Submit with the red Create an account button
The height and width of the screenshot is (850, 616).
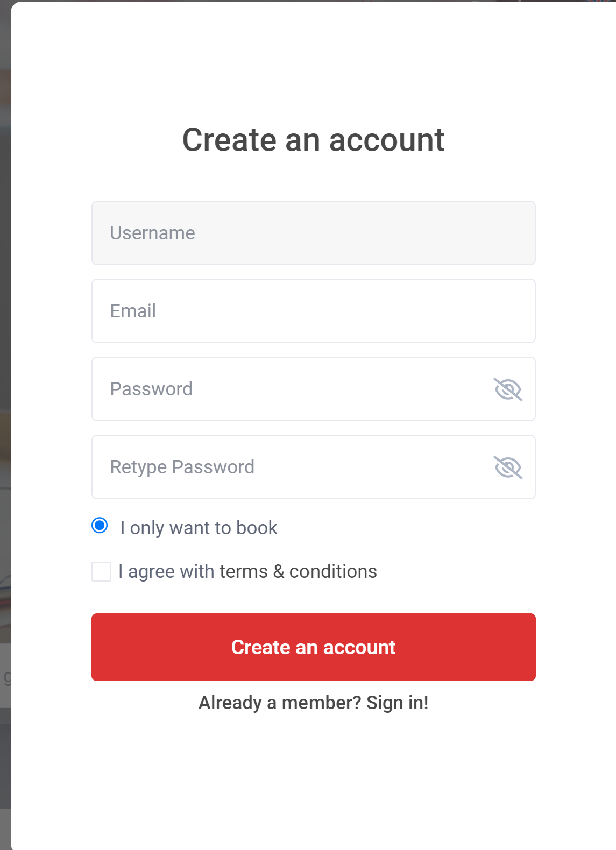tap(314, 647)
